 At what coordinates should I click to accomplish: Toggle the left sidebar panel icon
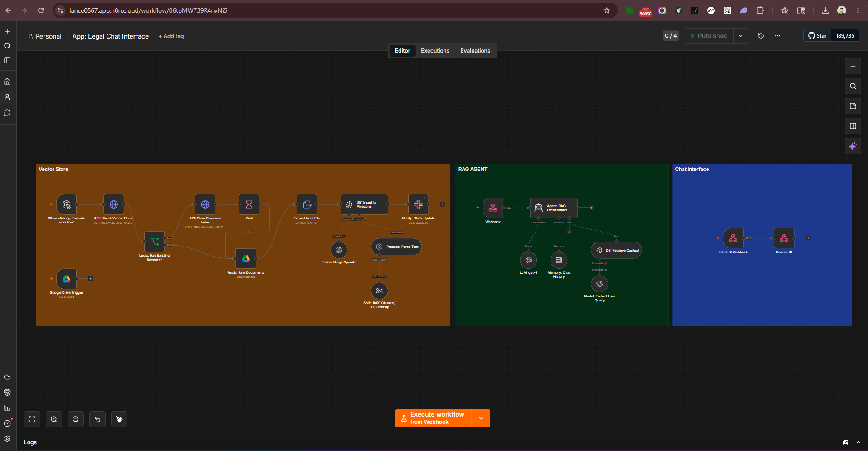7,60
